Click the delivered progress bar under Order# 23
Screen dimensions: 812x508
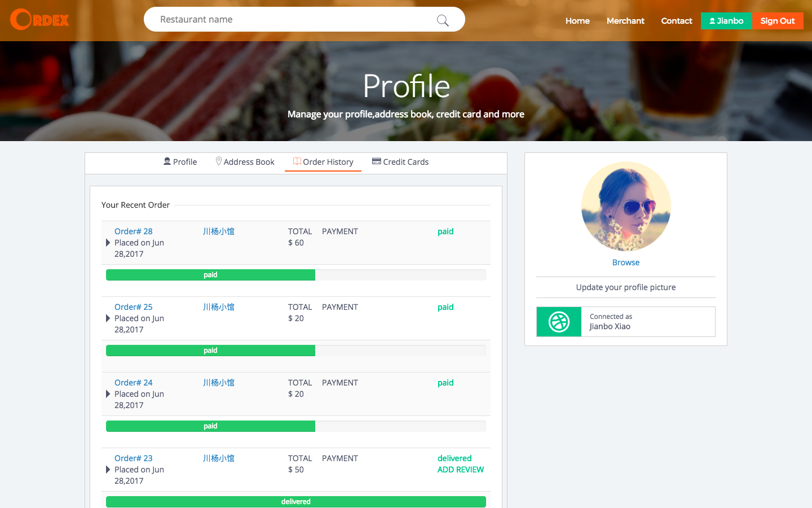(x=296, y=502)
